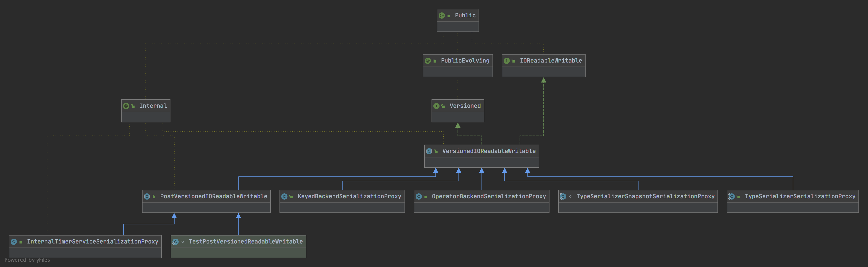Click the highlighted TestPostVersionedReadableWritable member compartment
868x267 pixels.
238,253
